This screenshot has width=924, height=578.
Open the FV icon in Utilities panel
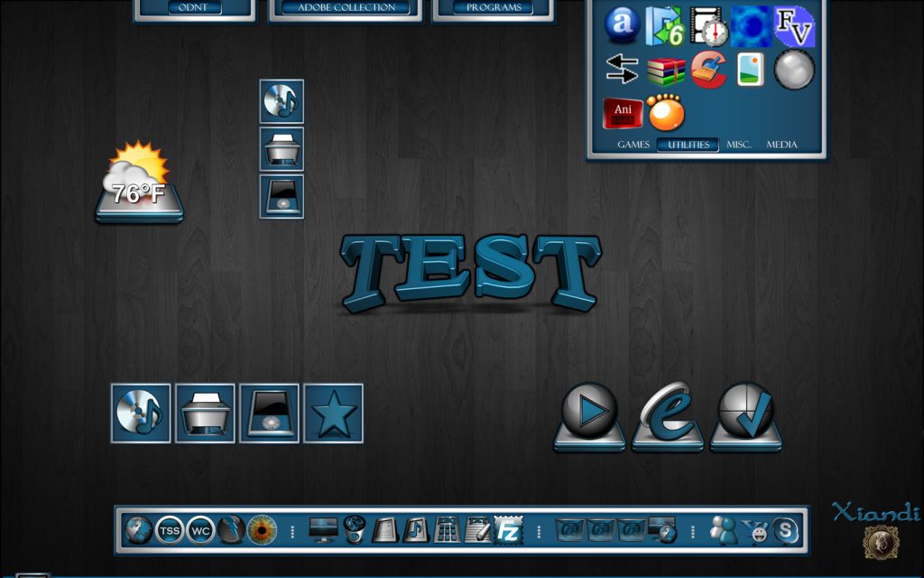pos(794,26)
